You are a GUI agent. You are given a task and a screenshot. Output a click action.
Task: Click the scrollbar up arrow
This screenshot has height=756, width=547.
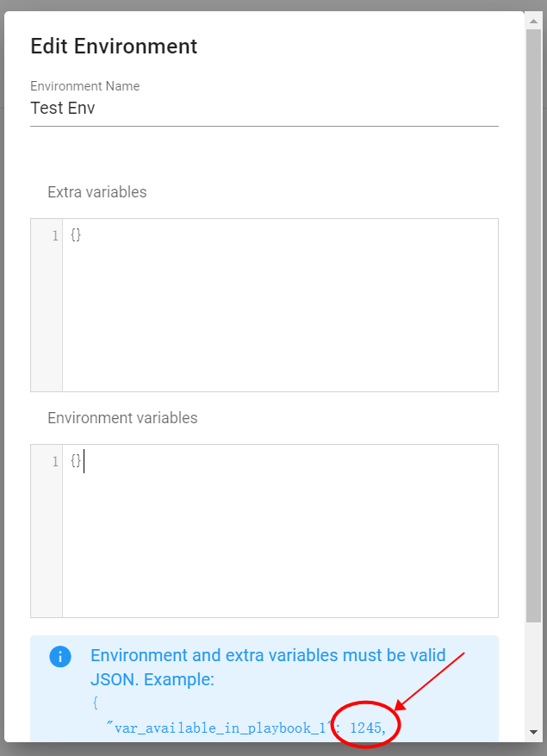point(534,19)
